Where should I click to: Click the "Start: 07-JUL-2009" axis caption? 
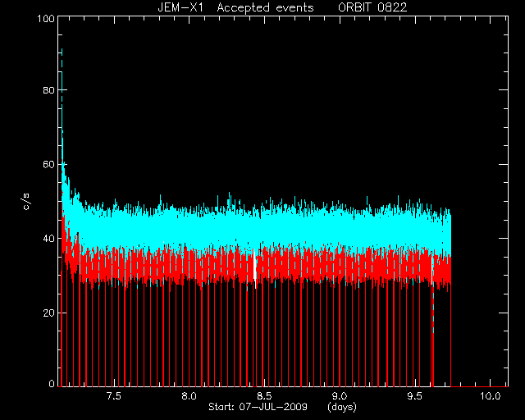[258, 407]
